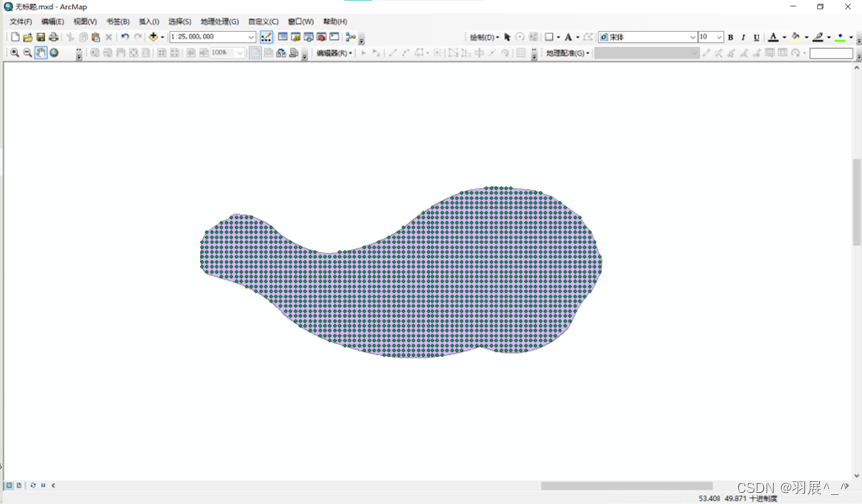Click the fill color bucket swatch
862x504 pixels.
tap(796, 37)
